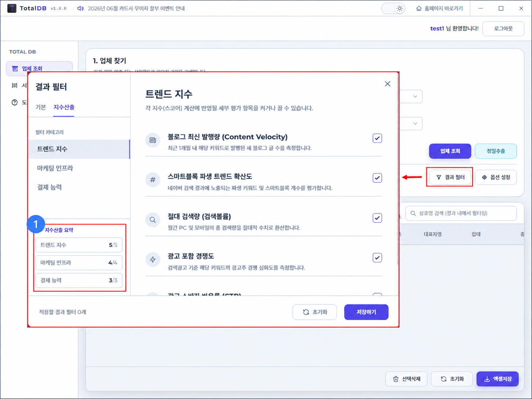532x399 pixels.
Task: Click the magnifier icon for 절대 검색량
Action: click(x=153, y=220)
